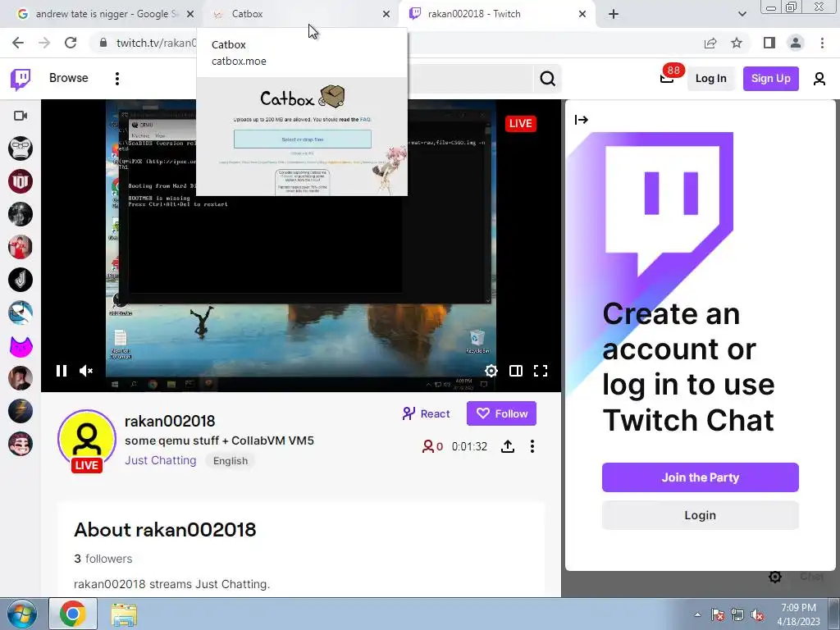Screen dimensions: 840x630
Task: Click the camera icon atop the sidebar
Action: tap(21, 116)
